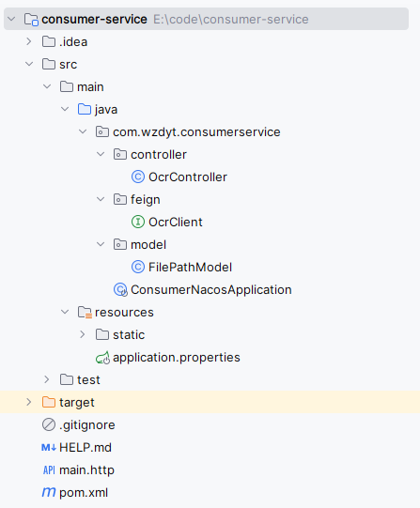Select the controller package label
This screenshot has width=420, height=508.
pos(159,155)
